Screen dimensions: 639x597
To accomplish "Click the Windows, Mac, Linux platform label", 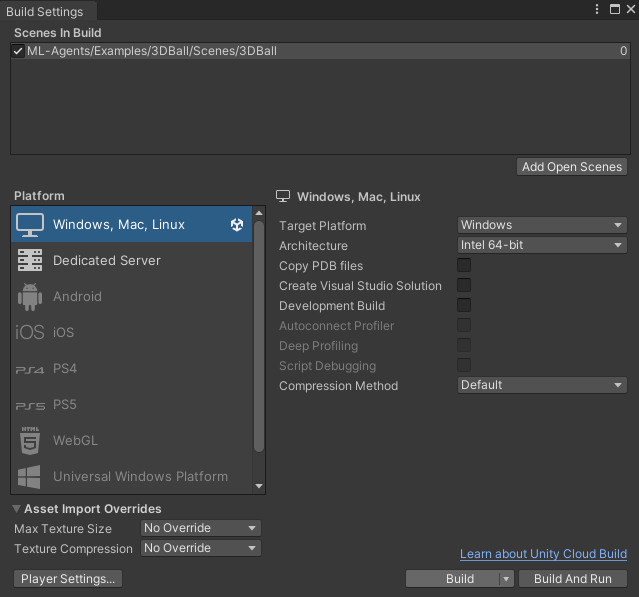I will (119, 225).
